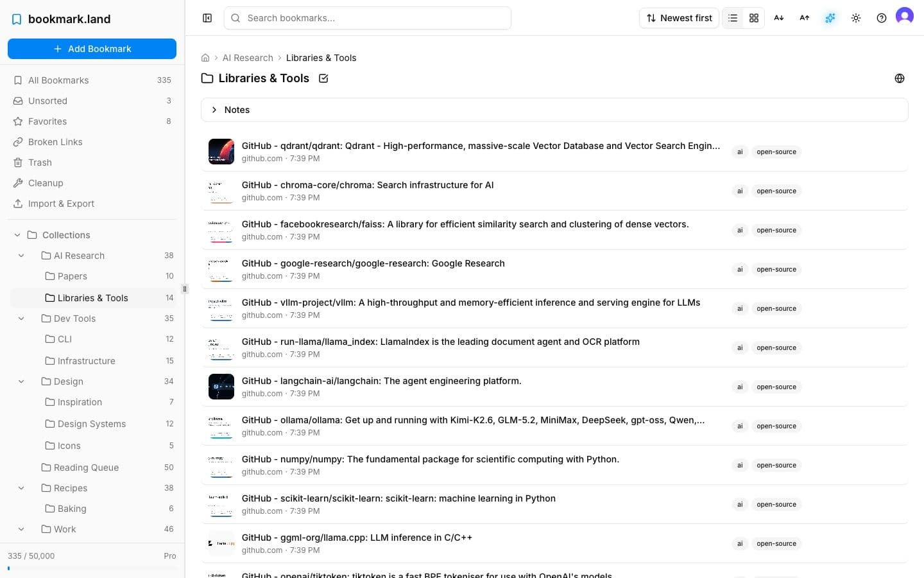
Task: Open the Newest first sort dropdown
Action: coord(679,18)
